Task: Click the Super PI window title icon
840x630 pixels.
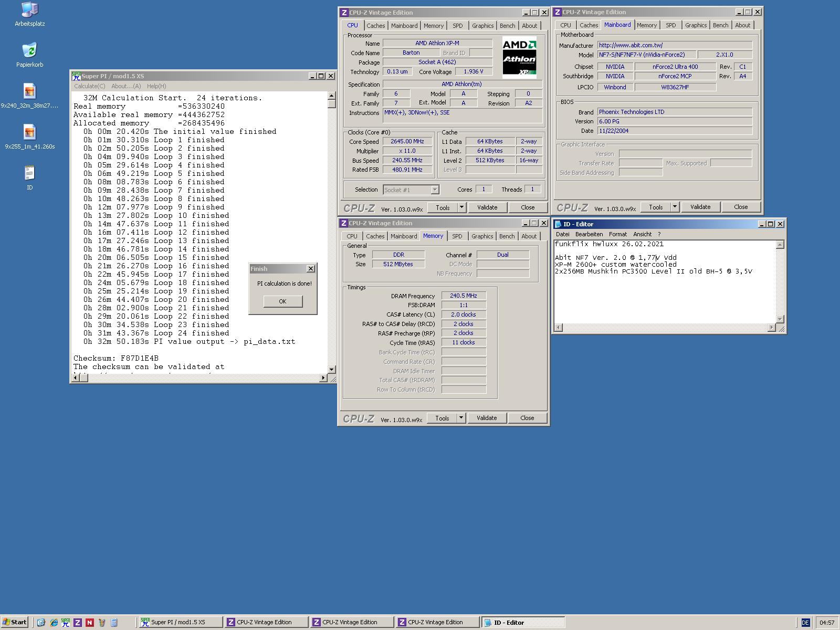Action: click(76, 76)
